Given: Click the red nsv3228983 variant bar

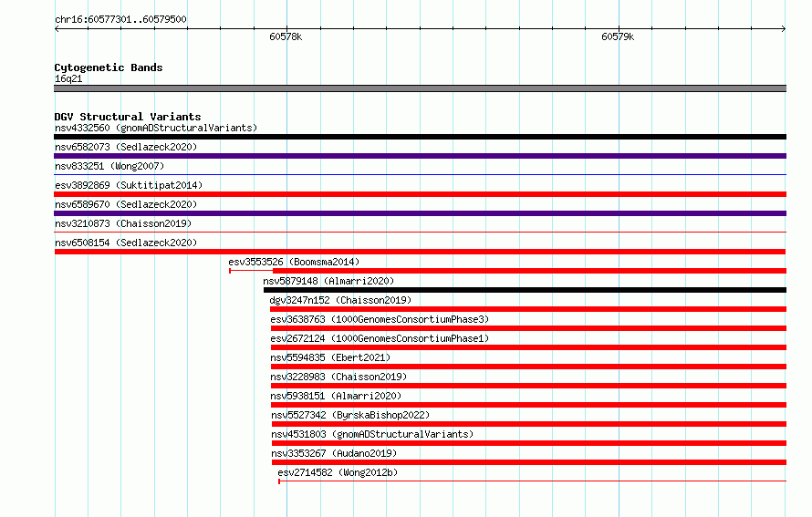Looking at the screenshot, I should tap(528, 386).
